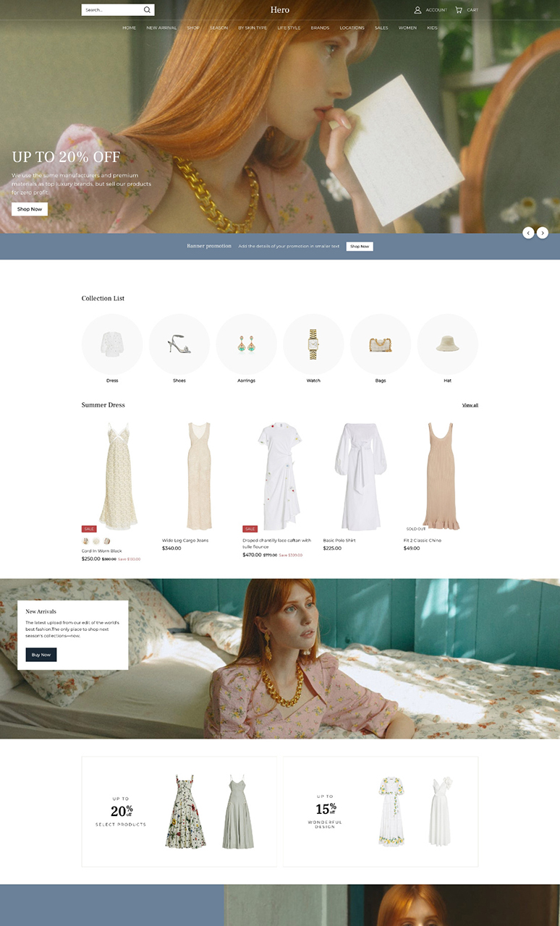
Task: Open the By Skin Type menu
Action: (253, 28)
